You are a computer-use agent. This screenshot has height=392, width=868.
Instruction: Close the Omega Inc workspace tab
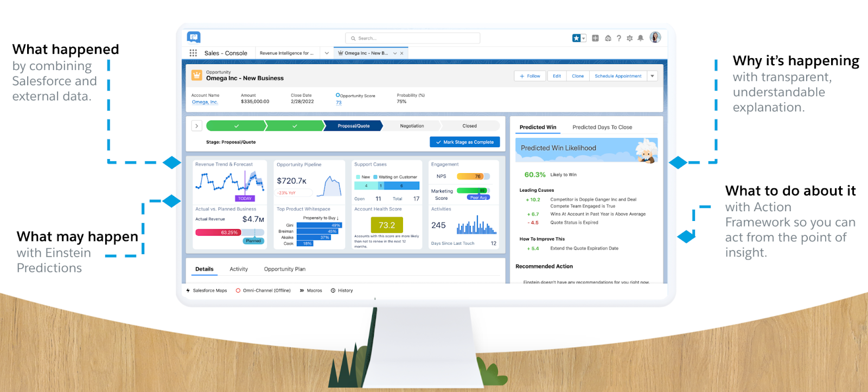click(x=403, y=53)
